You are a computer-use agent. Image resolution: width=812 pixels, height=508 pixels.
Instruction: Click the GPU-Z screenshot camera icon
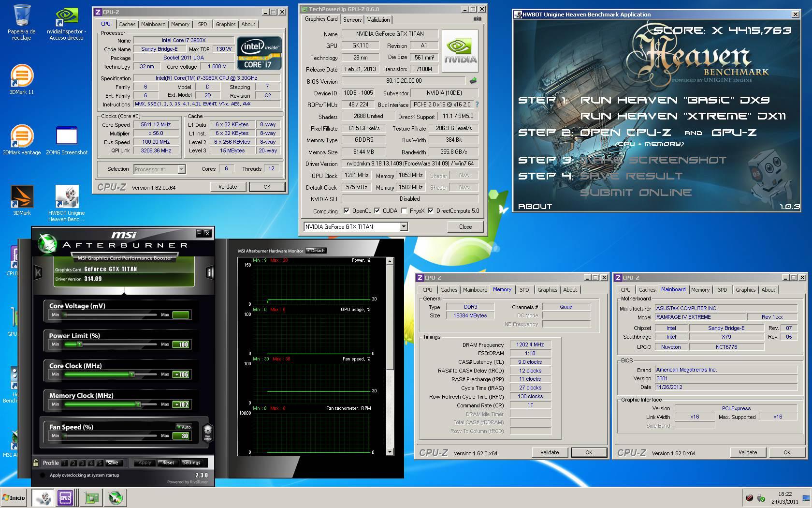click(478, 19)
